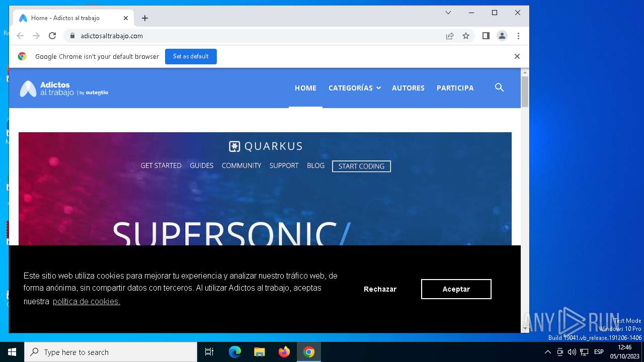This screenshot has height=362, width=644.
Task: Open Chrome three-dot menu
Action: 518,36
